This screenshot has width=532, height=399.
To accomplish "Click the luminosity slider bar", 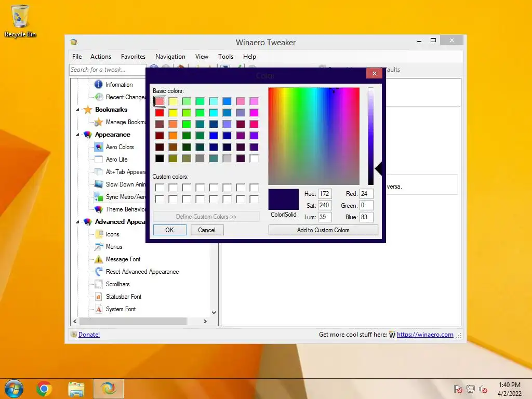I will pyautogui.click(x=370, y=136).
